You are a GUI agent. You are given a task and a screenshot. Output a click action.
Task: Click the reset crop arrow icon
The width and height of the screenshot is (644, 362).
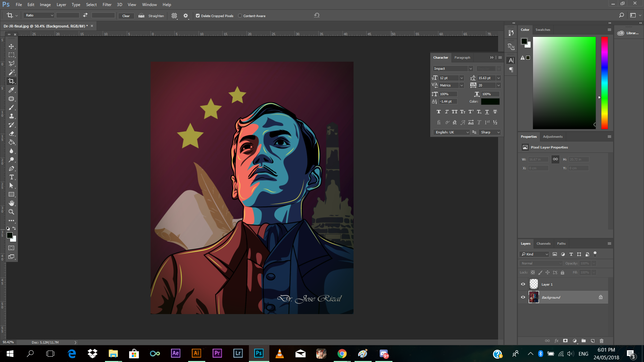(317, 15)
